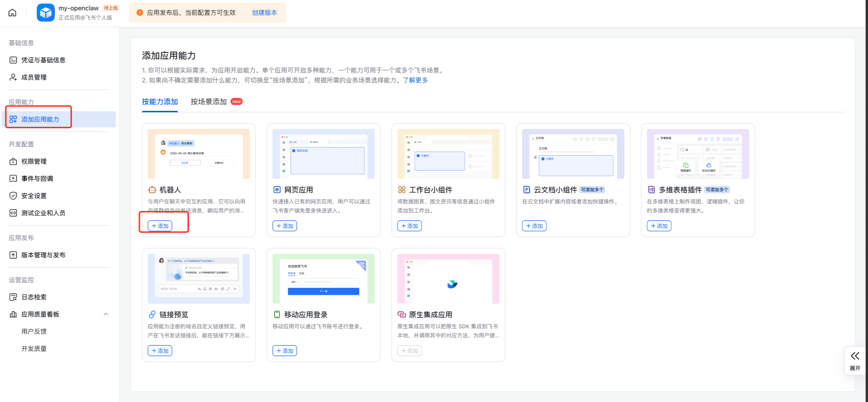This screenshot has height=402, width=868.
Task: Collapse the 应用质量看板 section chevron
Action: (x=106, y=314)
